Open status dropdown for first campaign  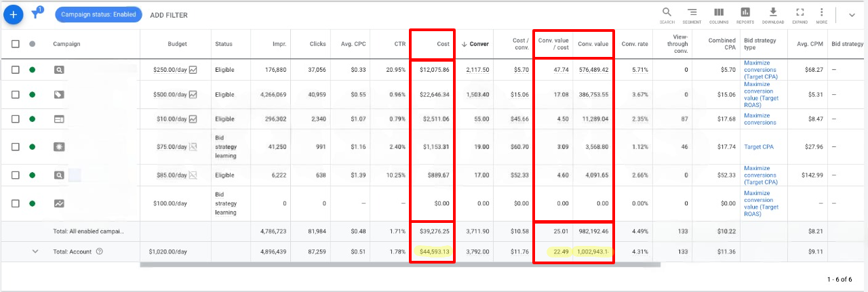pos(32,69)
